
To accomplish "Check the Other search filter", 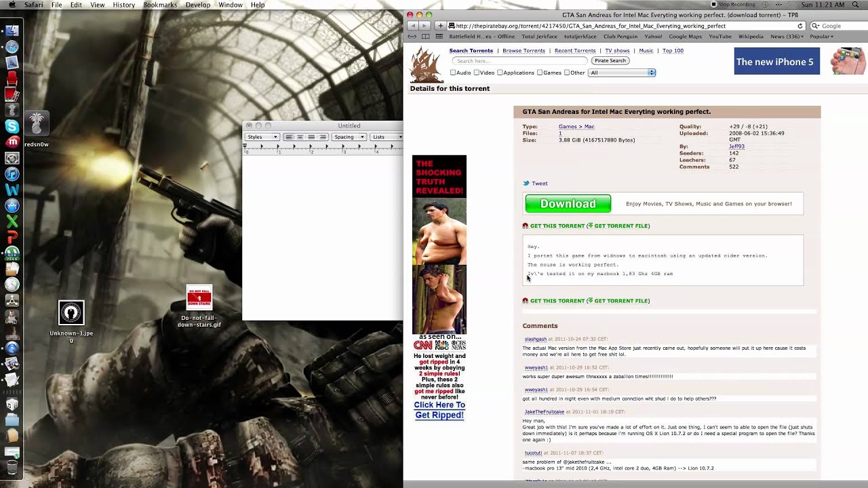I will (x=567, y=73).
